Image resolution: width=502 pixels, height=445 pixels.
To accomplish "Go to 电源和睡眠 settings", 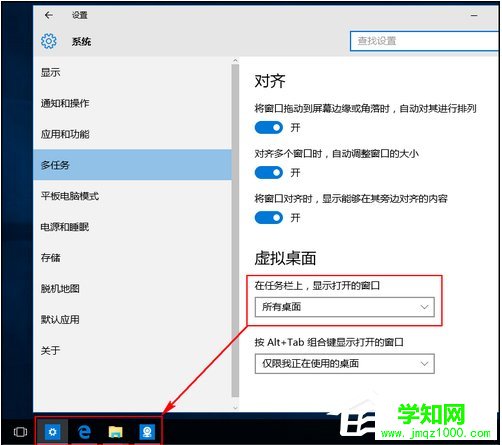I will pyautogui.click(x=132, y=227).
